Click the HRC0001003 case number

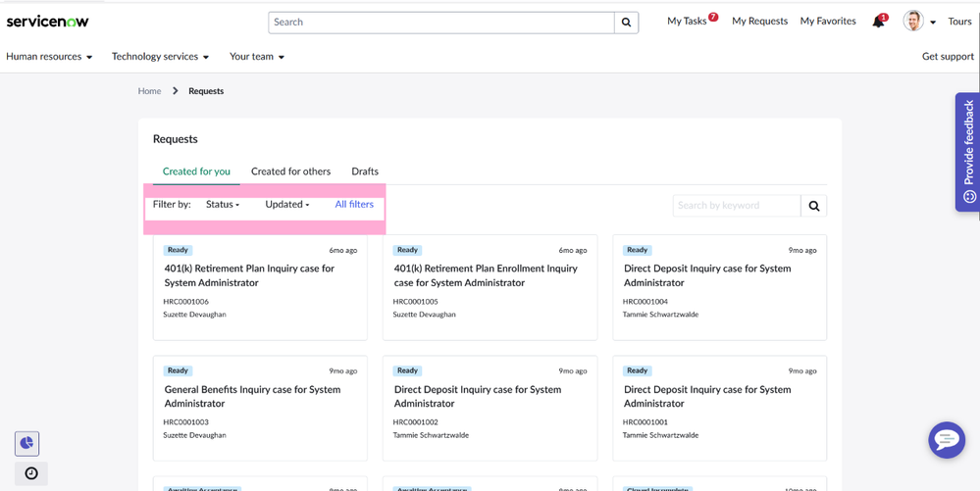coord(186,422)
